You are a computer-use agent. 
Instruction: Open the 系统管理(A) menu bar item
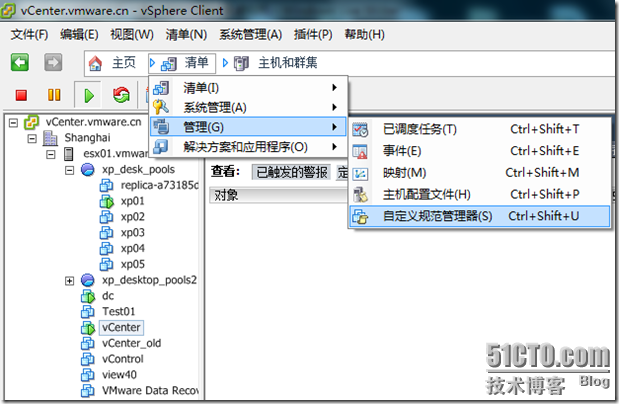coord(250,35)
